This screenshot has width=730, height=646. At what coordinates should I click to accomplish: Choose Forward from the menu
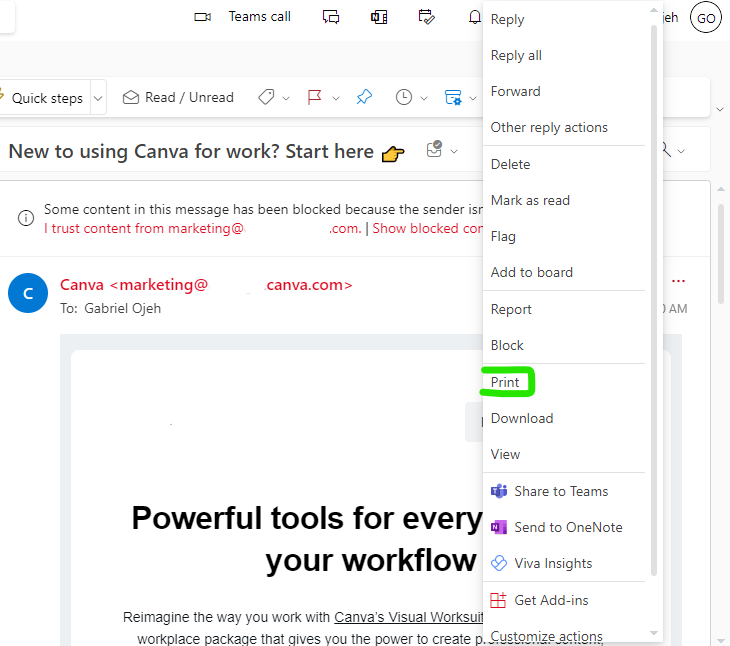564,91
